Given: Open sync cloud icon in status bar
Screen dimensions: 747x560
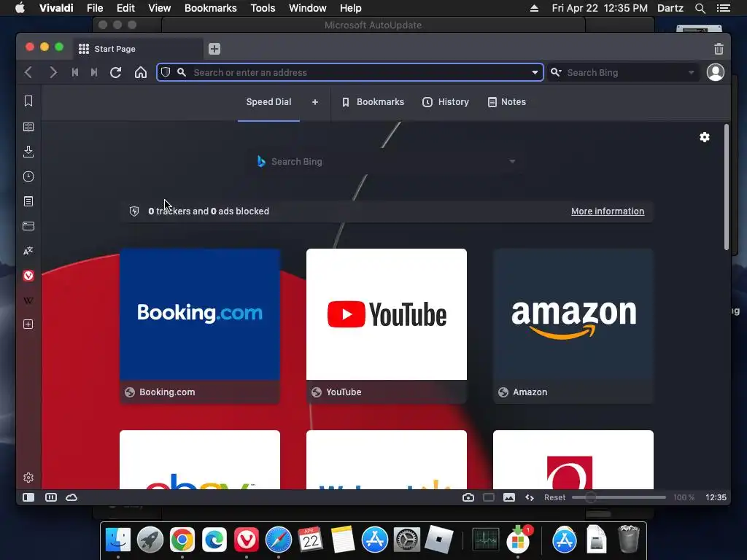Looking at the screenshot, I should tap(71, 497).
